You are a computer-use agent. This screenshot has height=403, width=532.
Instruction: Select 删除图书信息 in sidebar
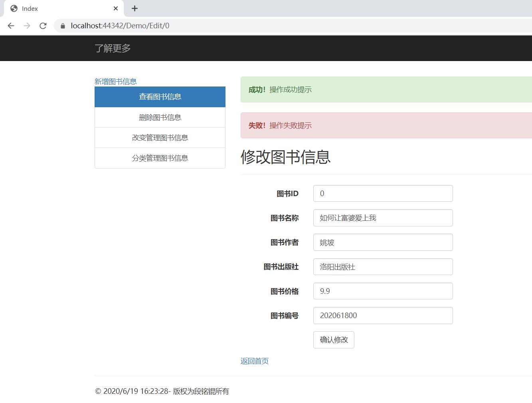tap(160, 117)
